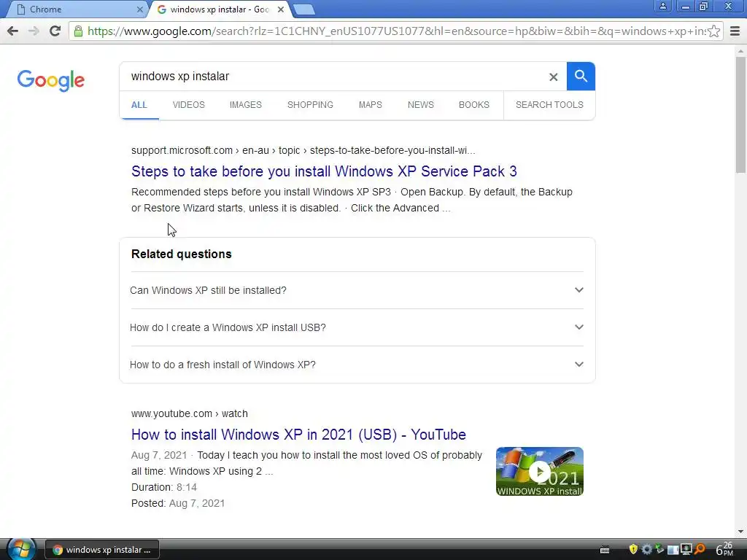Click the vertical scrollbar thumb
This screenshot has height=560, width=747.
740,114
